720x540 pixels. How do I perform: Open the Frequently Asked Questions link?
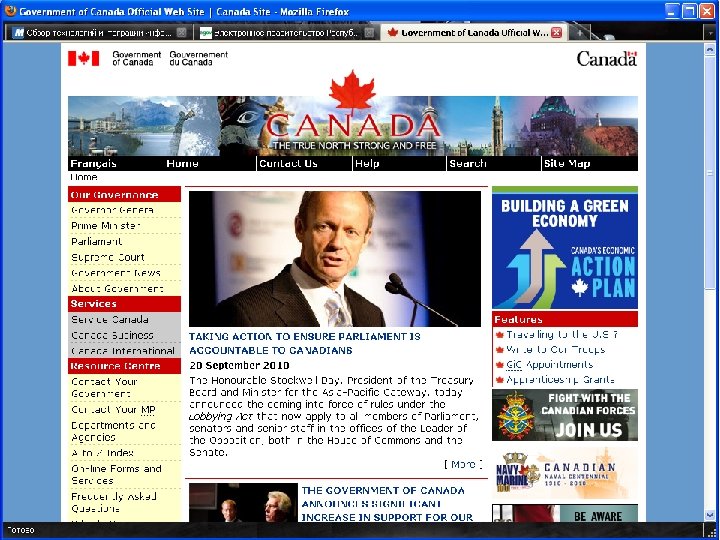coord(114,502)
